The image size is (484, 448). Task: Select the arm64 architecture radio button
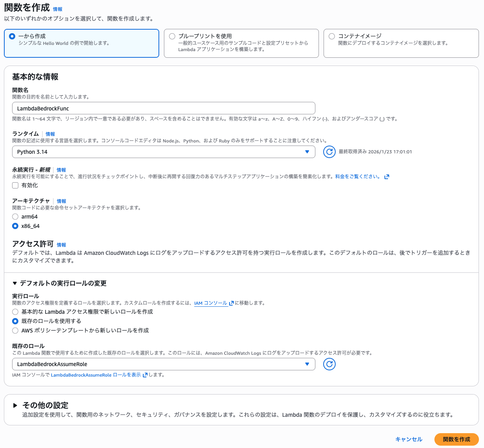click(x=15, y=216)
